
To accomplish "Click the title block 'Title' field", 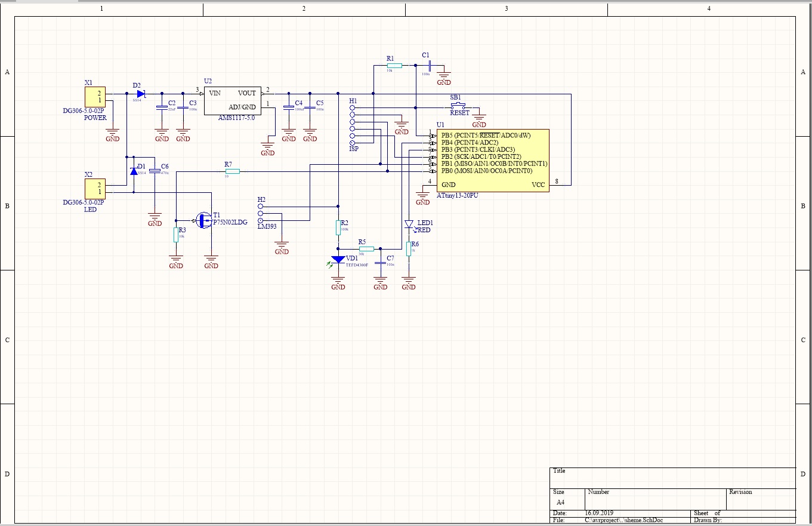I will [x=672, y=478].
